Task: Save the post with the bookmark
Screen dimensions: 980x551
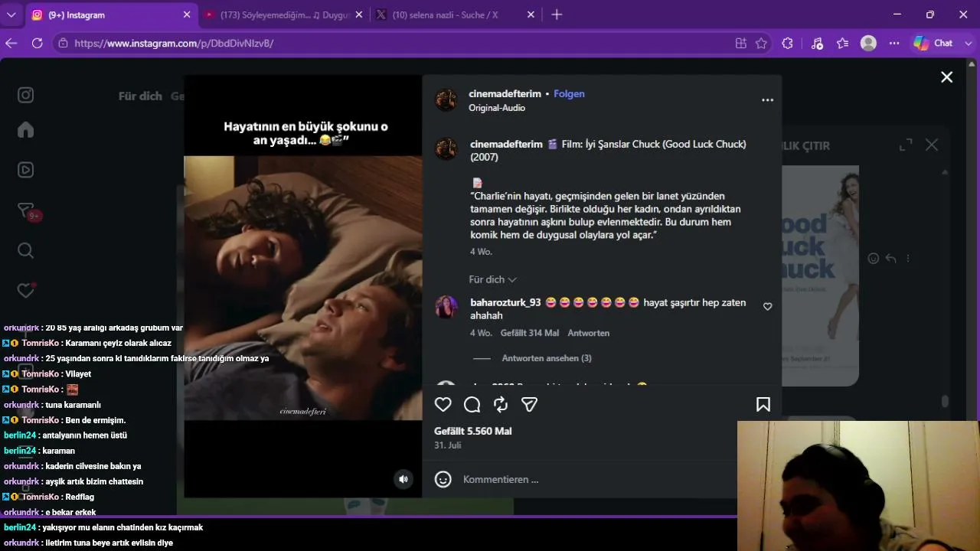Action: tap(763, 404)
